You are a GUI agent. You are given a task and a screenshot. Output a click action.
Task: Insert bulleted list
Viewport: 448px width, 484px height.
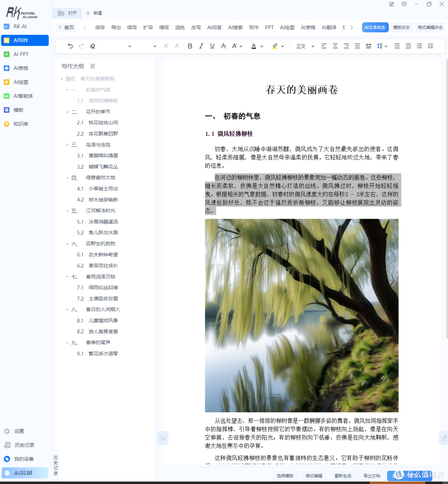pyautogui.click(x=419, y=46)
